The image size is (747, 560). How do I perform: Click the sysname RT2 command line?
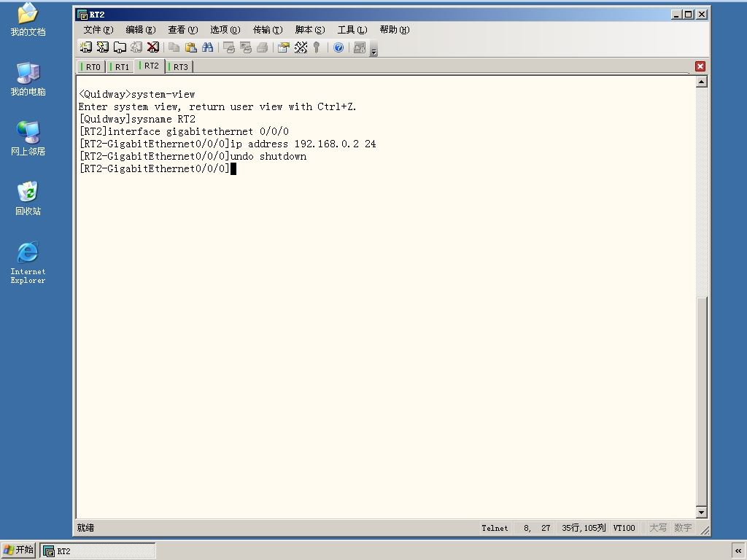pyautogui.click(x=137, y=119)
